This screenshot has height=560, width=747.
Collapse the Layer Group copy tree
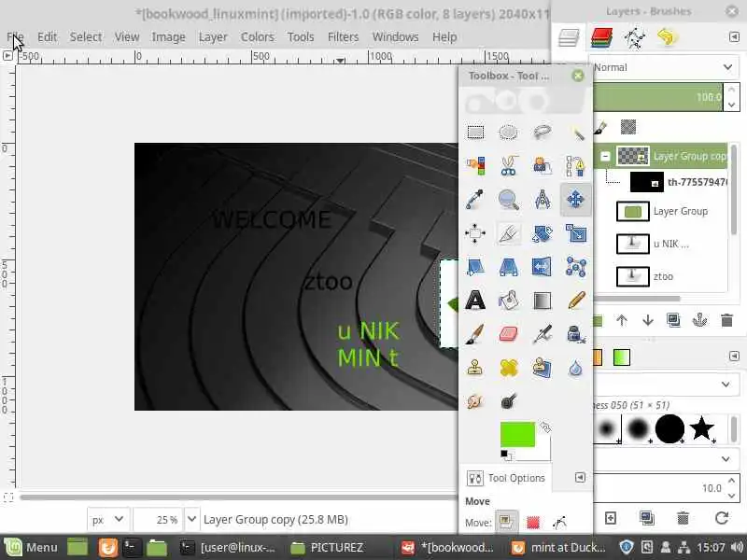click(x=605, y=156)
